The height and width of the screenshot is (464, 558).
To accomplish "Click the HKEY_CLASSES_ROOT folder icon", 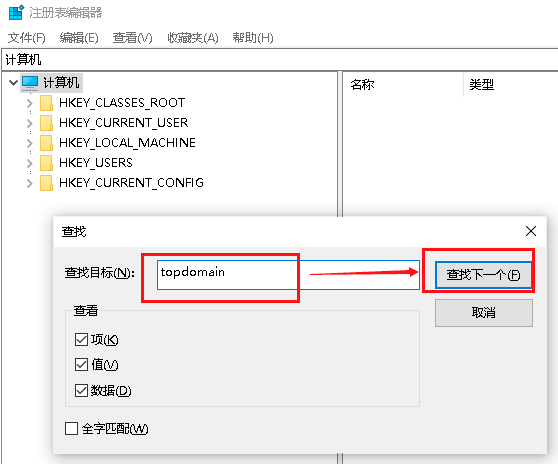I will [46, 103].
